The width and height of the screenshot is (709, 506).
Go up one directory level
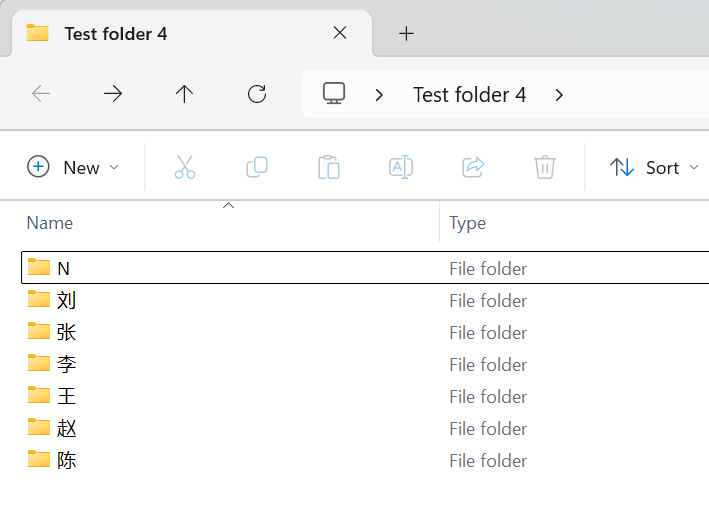pyautogui.click(x=184, y=94)
